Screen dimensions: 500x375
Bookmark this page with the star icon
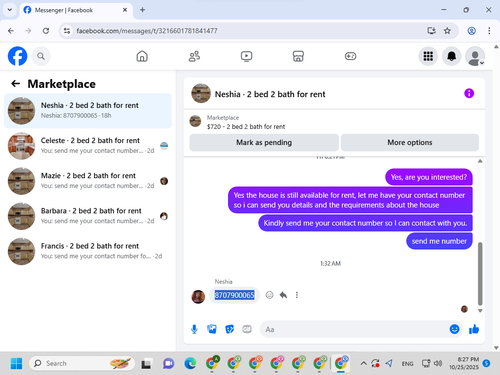coord(447,31)
